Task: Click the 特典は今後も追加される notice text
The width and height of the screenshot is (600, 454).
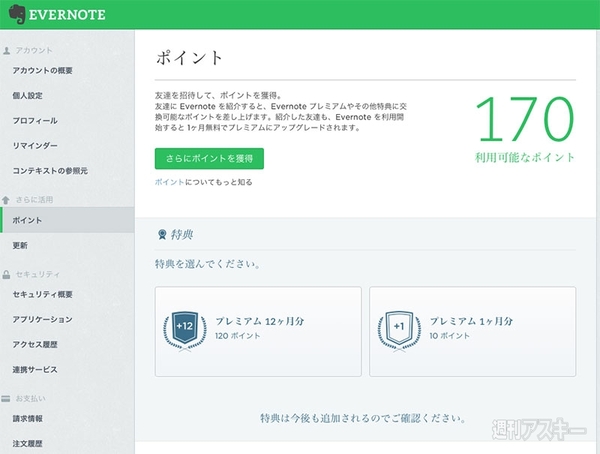Action: pos(363,418)
